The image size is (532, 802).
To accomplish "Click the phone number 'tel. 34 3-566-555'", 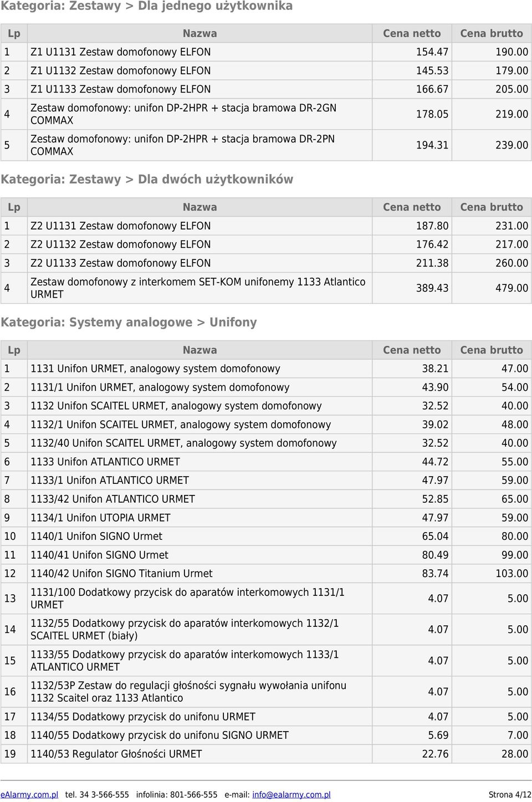I will (x=97, y=794).
